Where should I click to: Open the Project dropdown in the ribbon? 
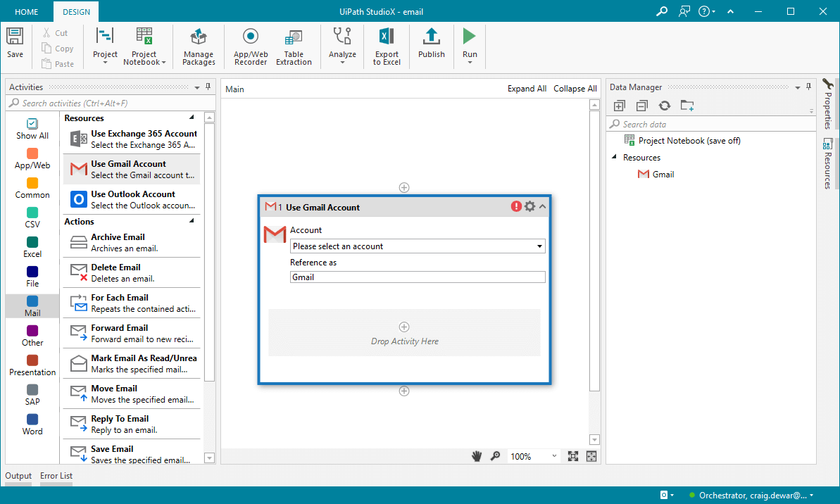coord(105,46)
